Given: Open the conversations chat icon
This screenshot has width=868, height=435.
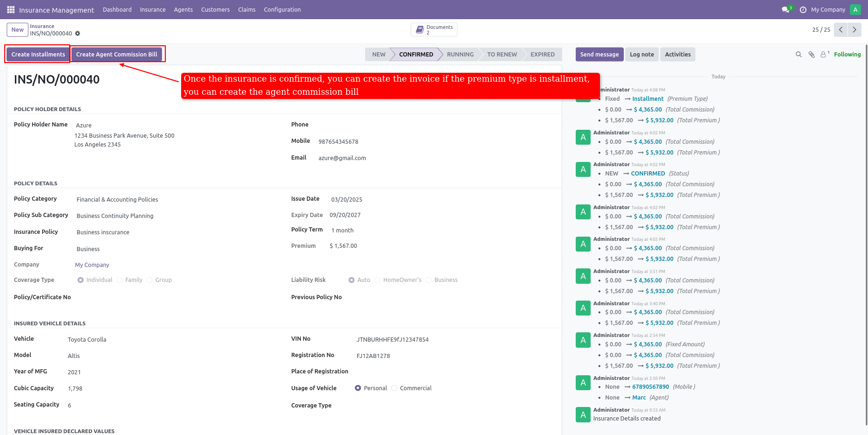Looking at the screenshot, I should 786,9.
